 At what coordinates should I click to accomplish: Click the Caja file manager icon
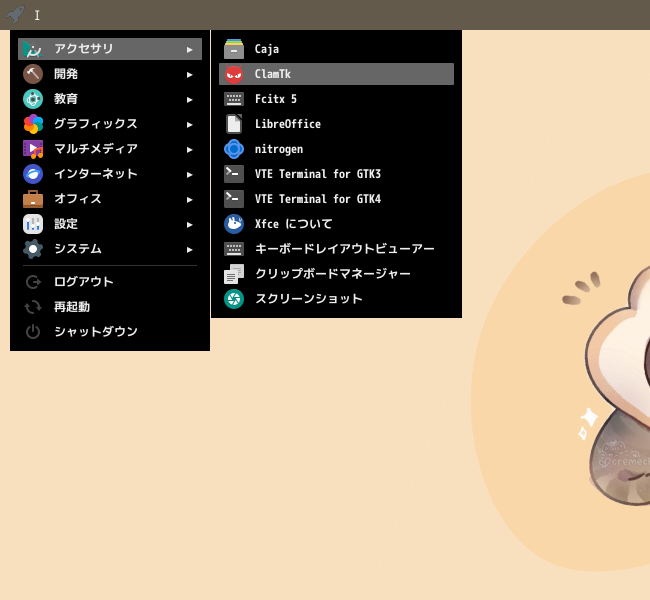click(x=234, y=49)
